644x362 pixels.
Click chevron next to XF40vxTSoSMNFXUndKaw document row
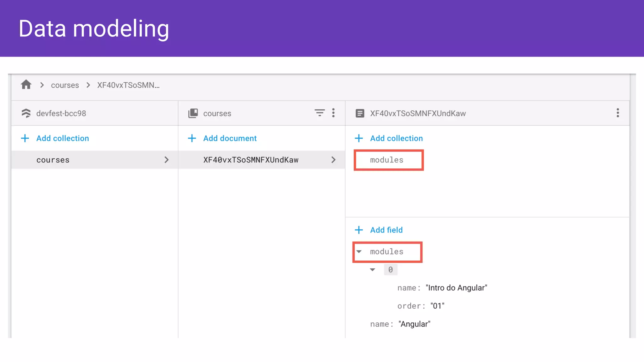tap(333, 160)
